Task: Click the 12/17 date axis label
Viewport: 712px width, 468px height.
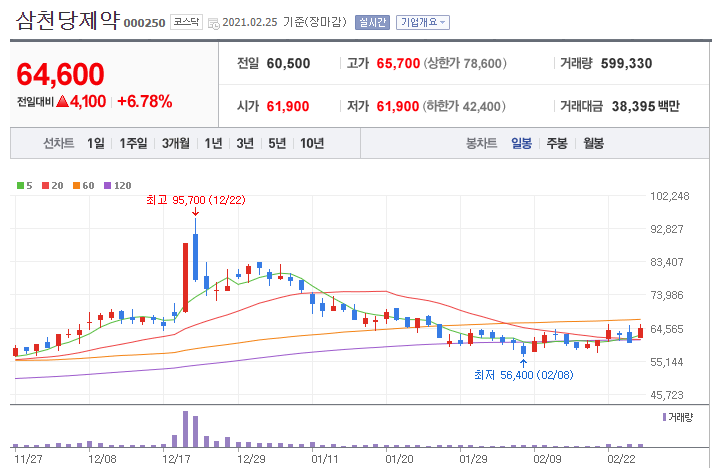Action: (176, 459)
